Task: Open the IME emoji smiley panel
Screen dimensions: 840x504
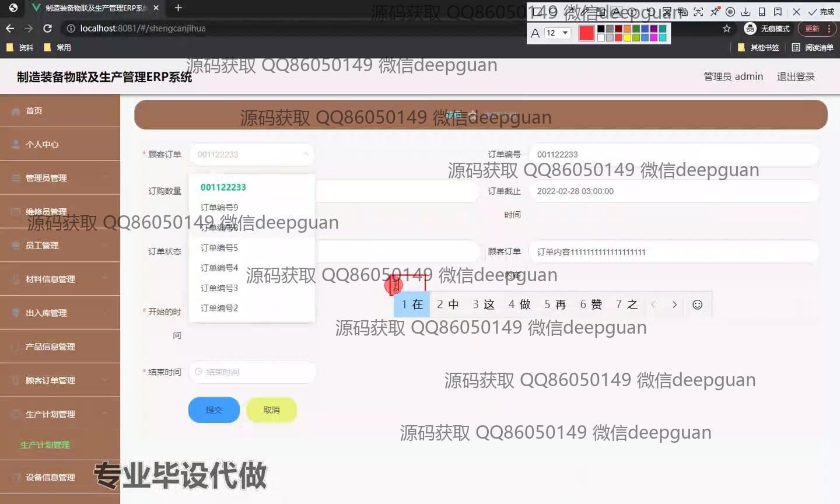Action: pos(697,304)
